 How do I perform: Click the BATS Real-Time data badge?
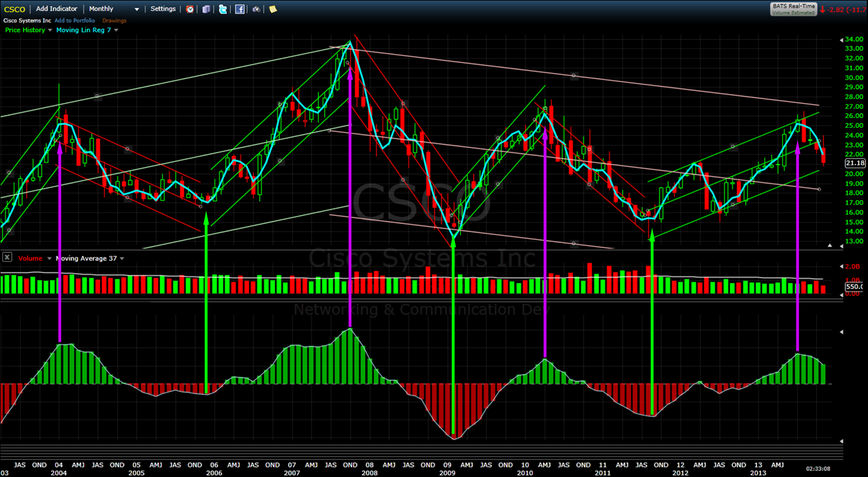[x=794, y=9]
